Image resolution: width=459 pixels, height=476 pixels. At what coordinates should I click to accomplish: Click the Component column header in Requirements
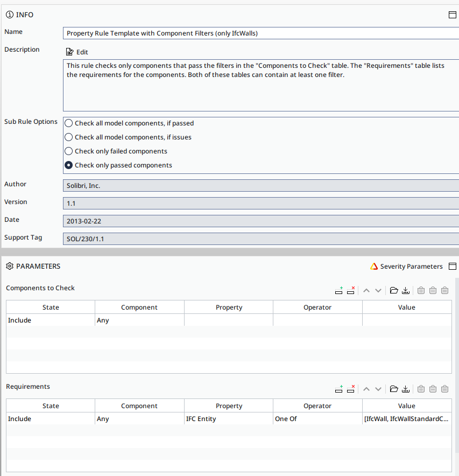click(139, 405)
